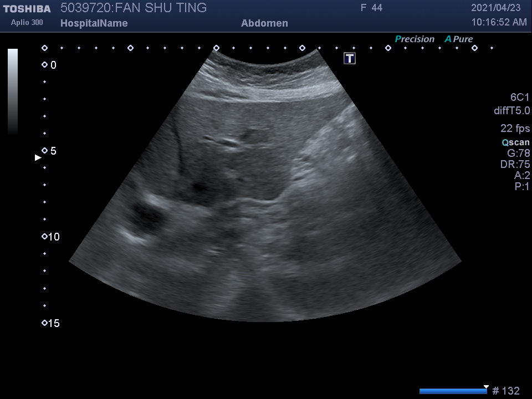
Task: Click the DR:75 dynamic range value
Action: pos(515,165)
